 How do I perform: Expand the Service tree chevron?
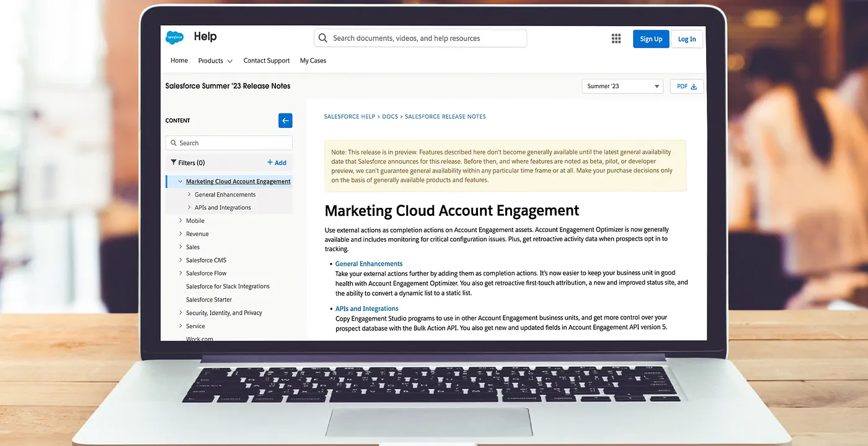click(180, 326)
